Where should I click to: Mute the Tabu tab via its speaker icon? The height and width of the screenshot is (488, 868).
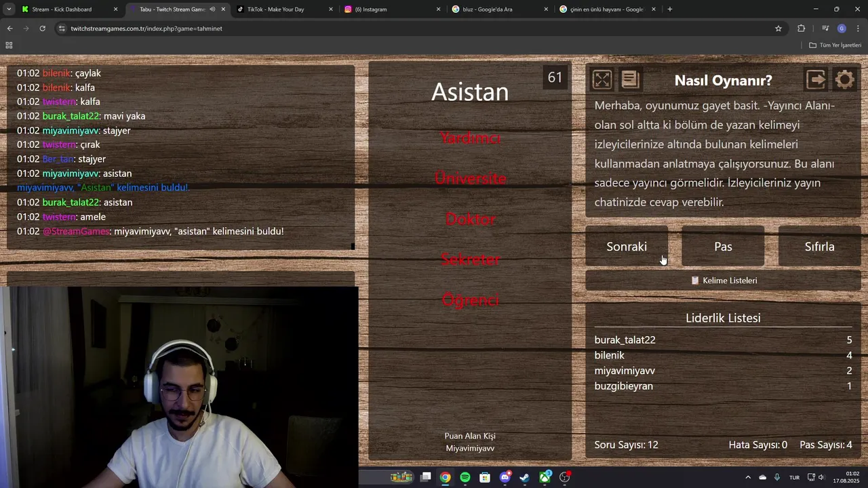[x=212, y=9]
